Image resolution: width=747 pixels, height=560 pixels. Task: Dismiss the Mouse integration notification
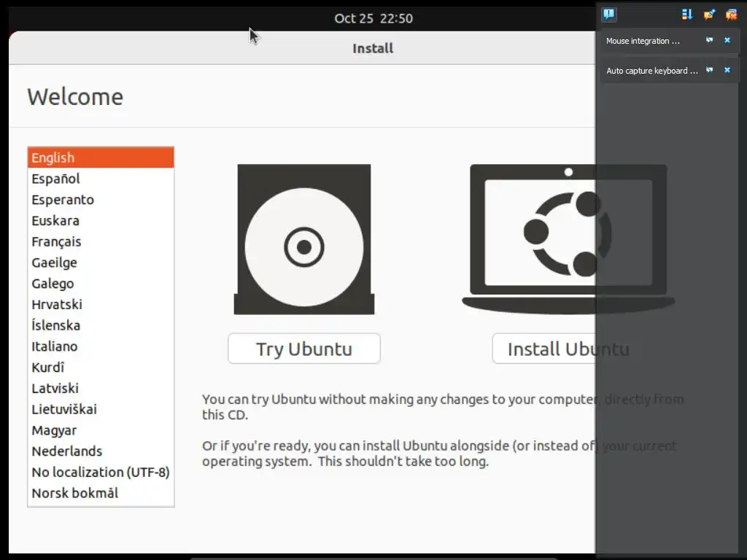727,40
